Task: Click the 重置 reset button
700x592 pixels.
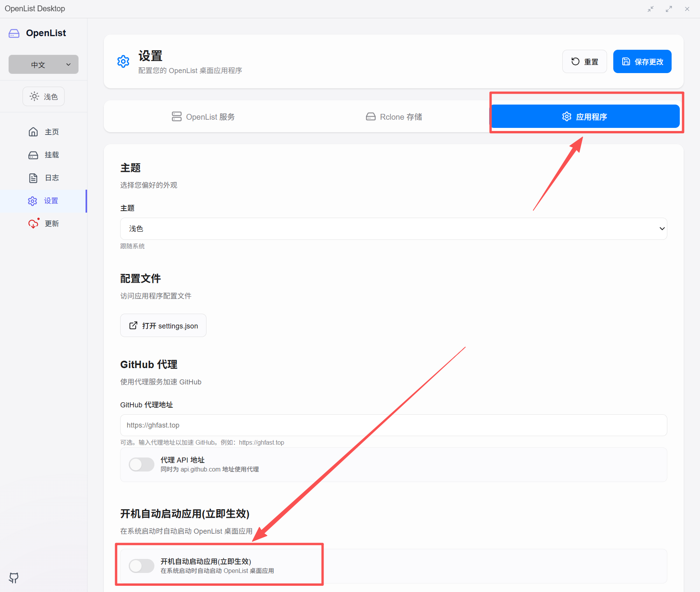Action: (584, 61)
